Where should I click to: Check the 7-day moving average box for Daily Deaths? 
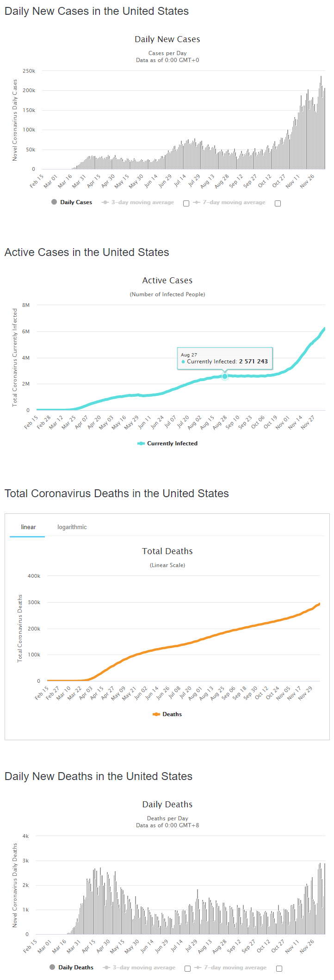point(279,968)
